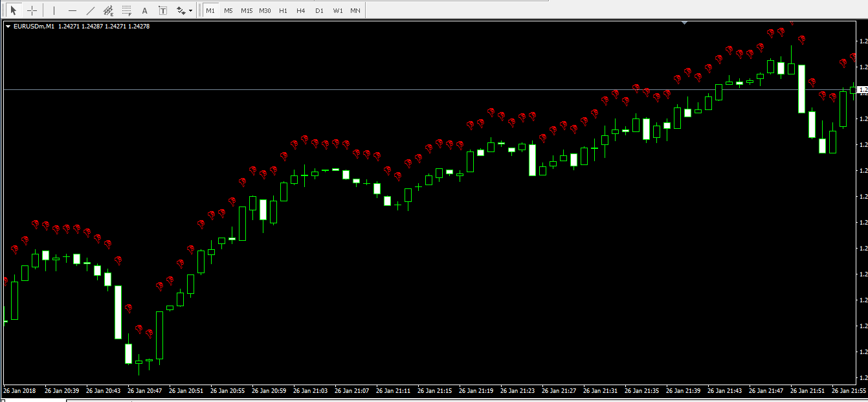868x402 pixels.
Task: Activate the crosshair tool
Action: pyautogui.click(x=32, y=10)
